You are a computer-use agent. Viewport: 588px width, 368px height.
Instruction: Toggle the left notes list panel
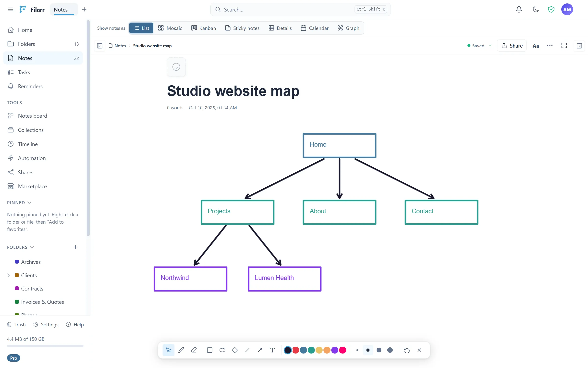(100, 46)
